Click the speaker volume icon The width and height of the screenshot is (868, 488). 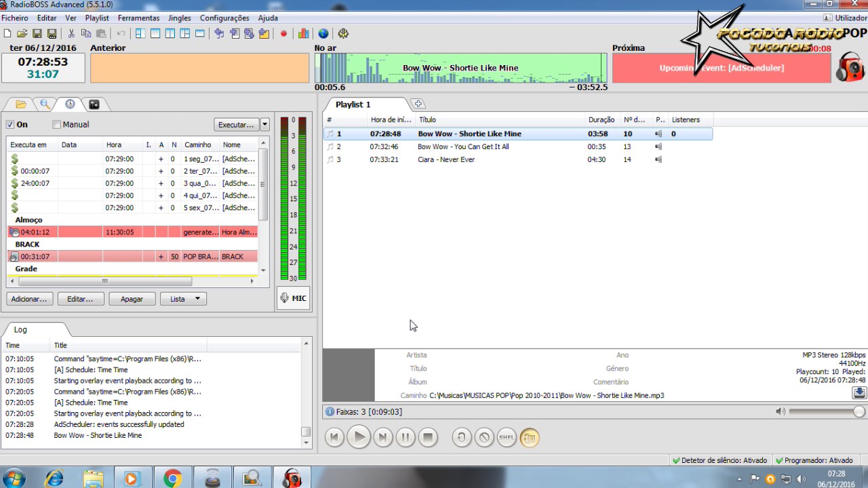(781, 411)
